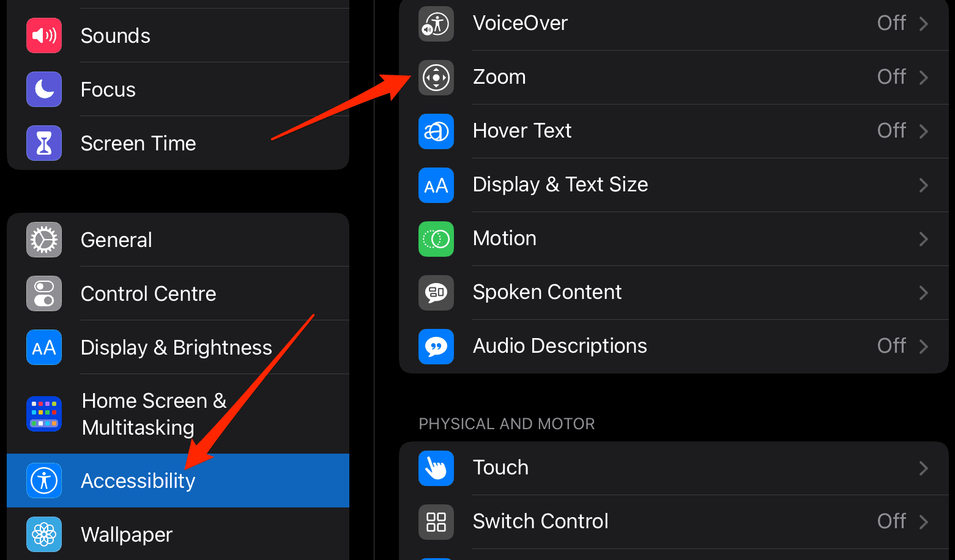
Task: Tap the General gear icon
Action: tap(44, 240)
